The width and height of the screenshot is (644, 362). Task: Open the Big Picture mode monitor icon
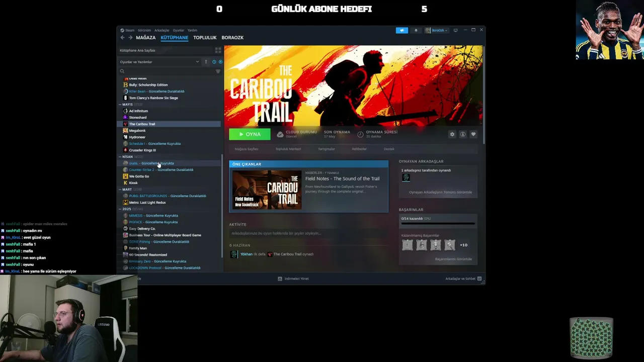coord(455,30)
